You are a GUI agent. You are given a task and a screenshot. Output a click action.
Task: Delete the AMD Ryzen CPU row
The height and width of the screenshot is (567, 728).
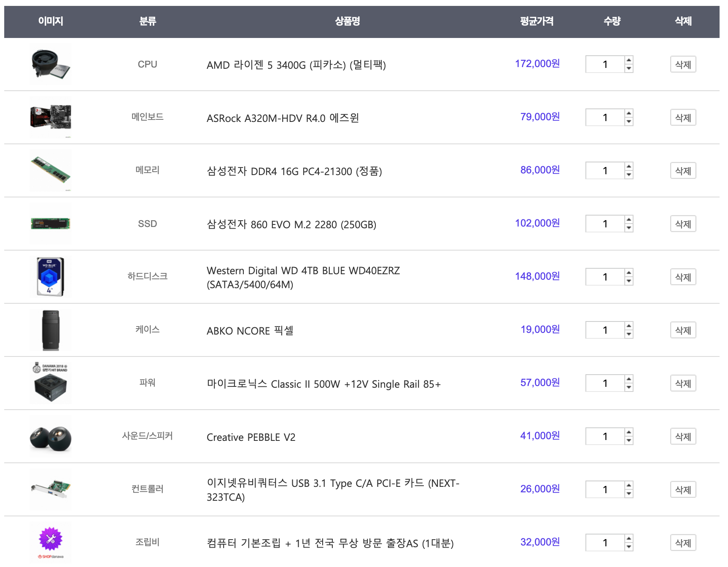[x=683, y=65]
